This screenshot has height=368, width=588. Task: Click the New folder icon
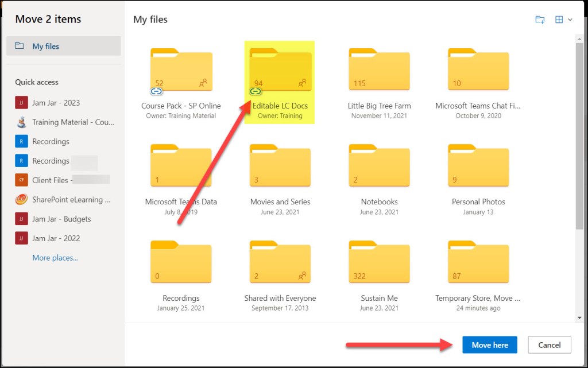[x=539, y=20]
